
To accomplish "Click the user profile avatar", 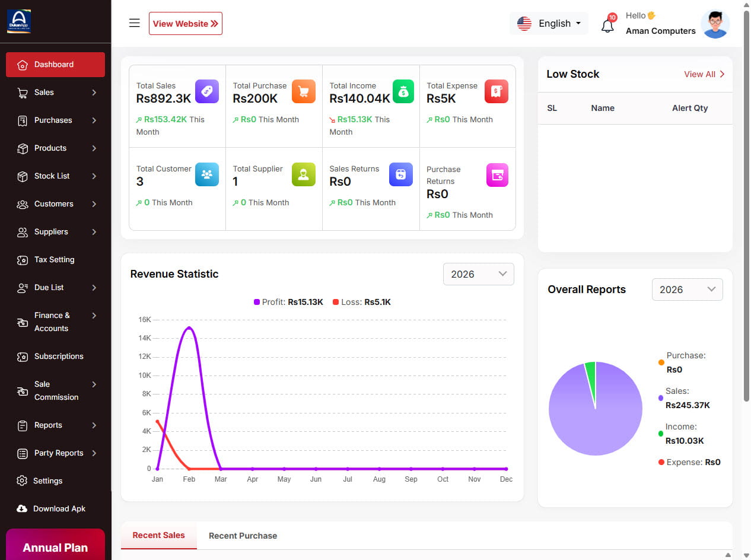I will tap(715, 24).
